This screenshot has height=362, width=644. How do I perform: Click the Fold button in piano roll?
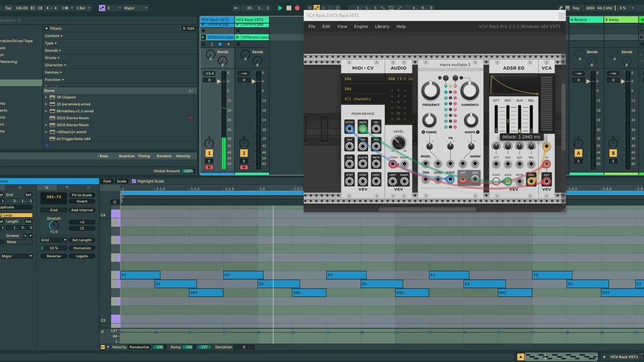[x=107, y=181]
